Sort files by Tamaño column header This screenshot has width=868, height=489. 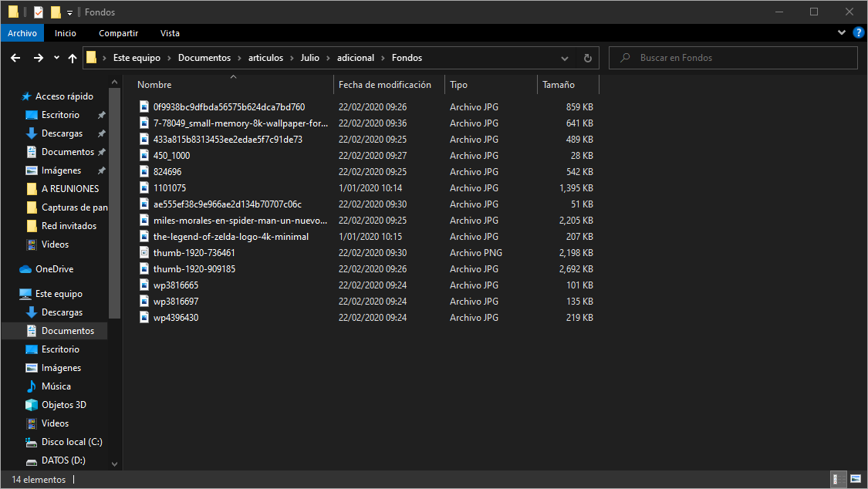point(559,85)
